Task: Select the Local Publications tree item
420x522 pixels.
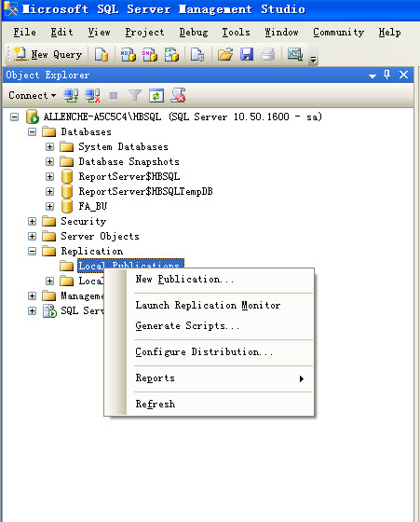Action: pos(130,266)
